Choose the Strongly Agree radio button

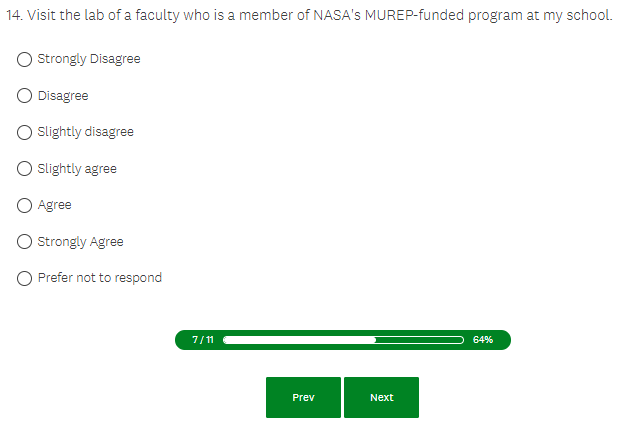pos(25,242)
